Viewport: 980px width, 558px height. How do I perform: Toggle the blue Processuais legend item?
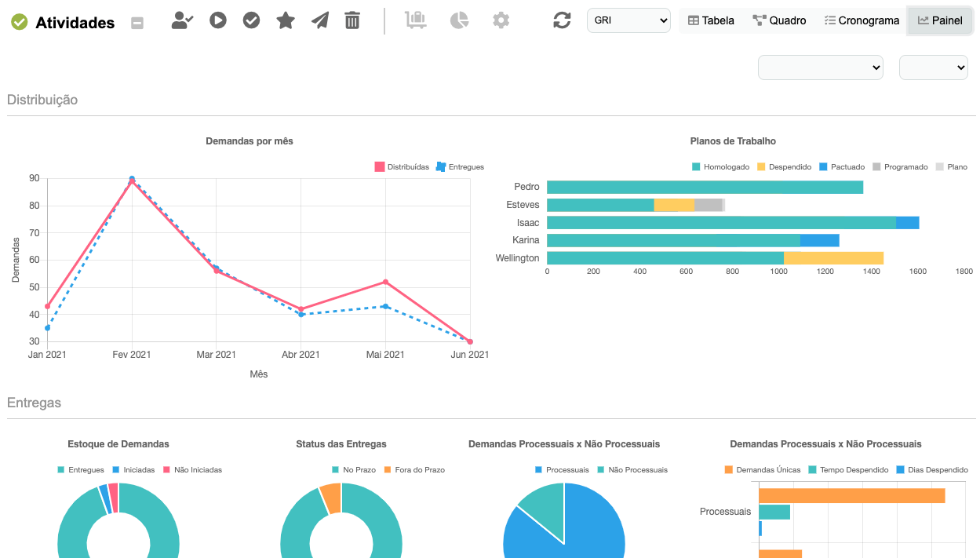tap(562, 470)
